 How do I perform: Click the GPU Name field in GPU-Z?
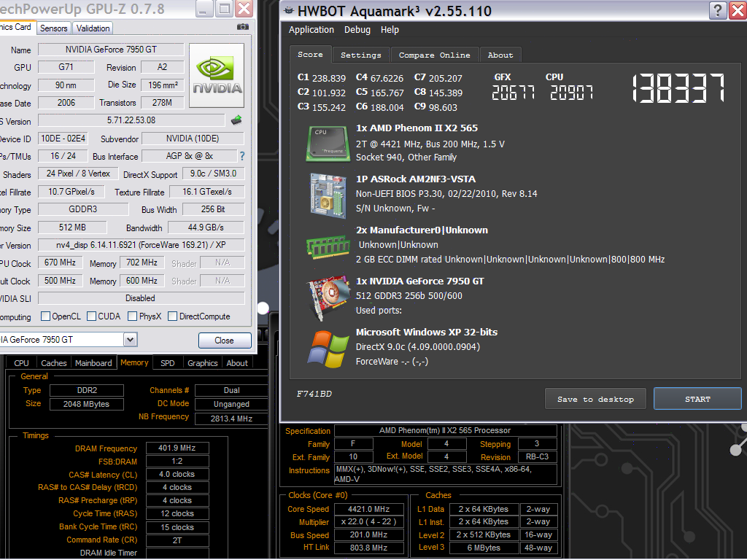point(111,50)
